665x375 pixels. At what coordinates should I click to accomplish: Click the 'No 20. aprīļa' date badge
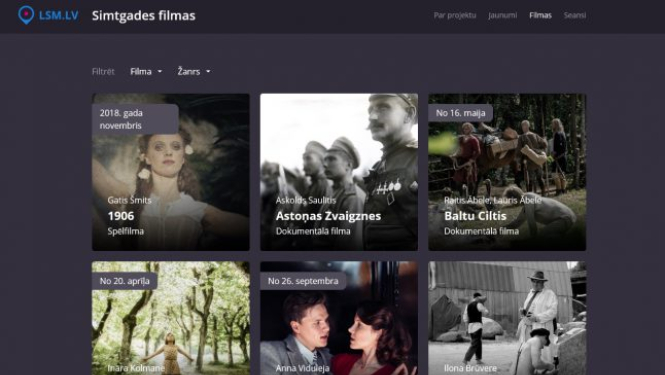pyautogui.click(x=125, y=281)
